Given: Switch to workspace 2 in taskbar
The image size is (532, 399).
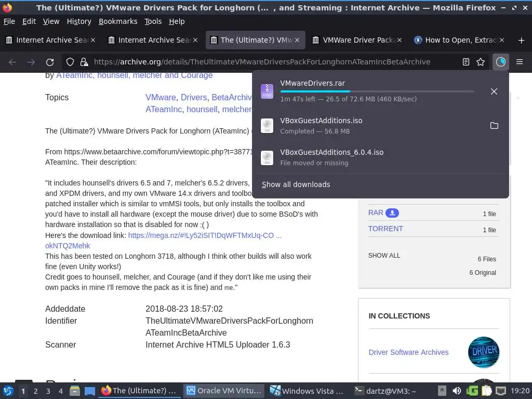Looking at the screenshot, I should (x=35, y=391).
